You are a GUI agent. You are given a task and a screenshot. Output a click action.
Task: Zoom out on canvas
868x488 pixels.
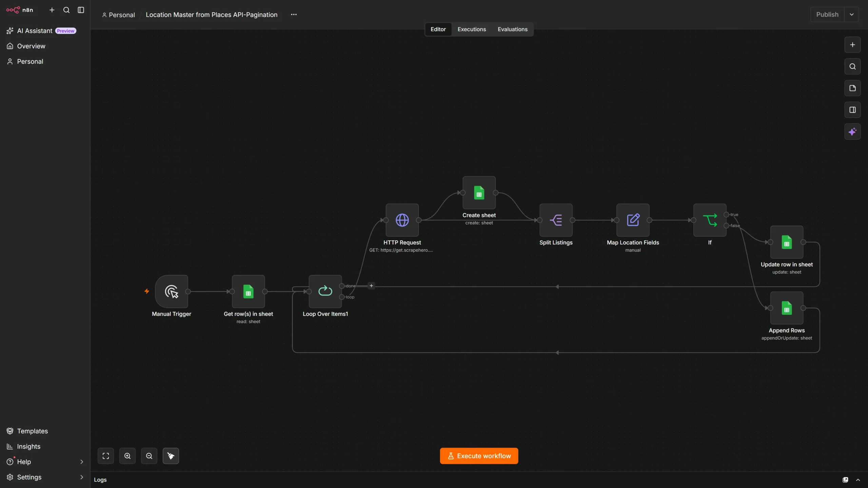[x=149, y=456]
